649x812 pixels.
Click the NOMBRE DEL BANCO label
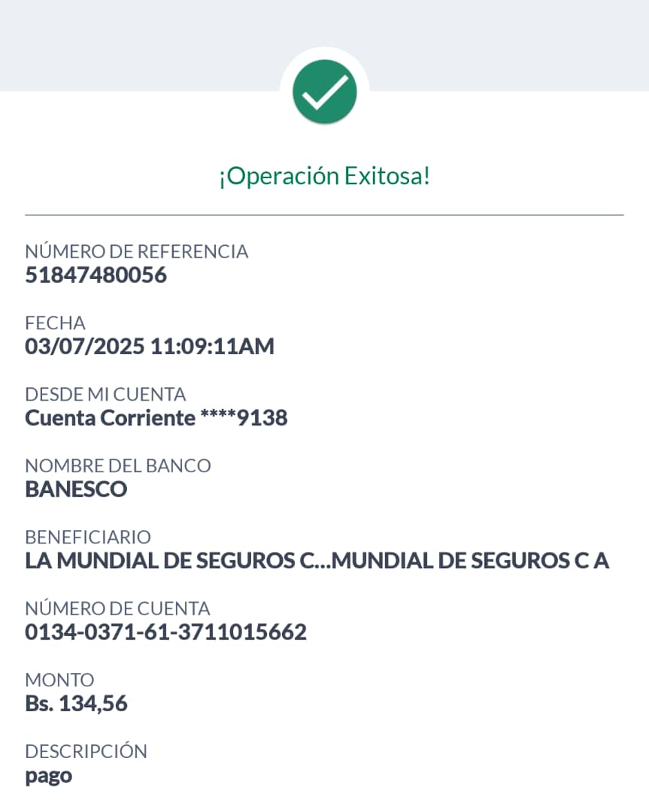118,466
